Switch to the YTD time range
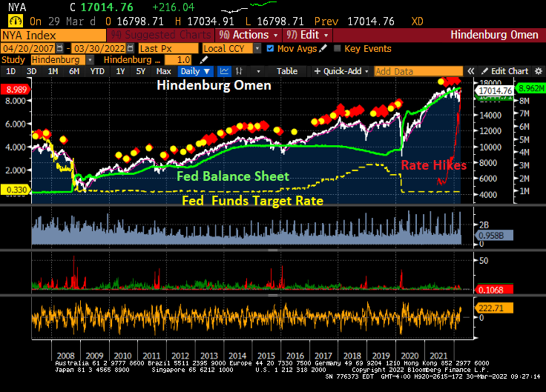 pos(97,71)
